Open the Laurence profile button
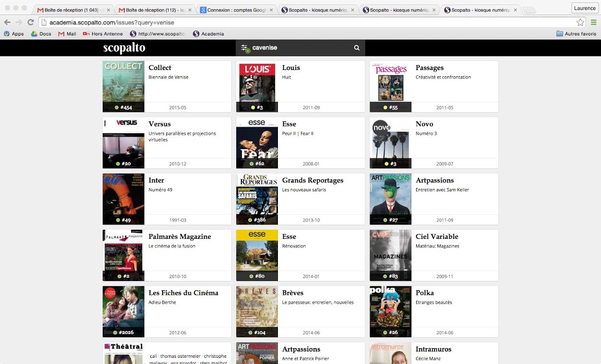The image size is (601, 364). coord(585,8)
